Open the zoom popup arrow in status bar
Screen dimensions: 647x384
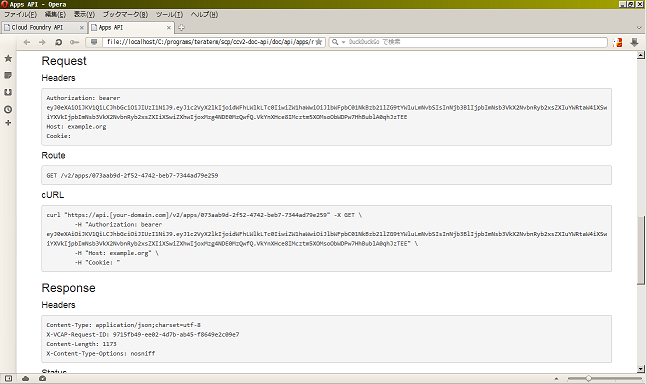(x=556, y=378)
